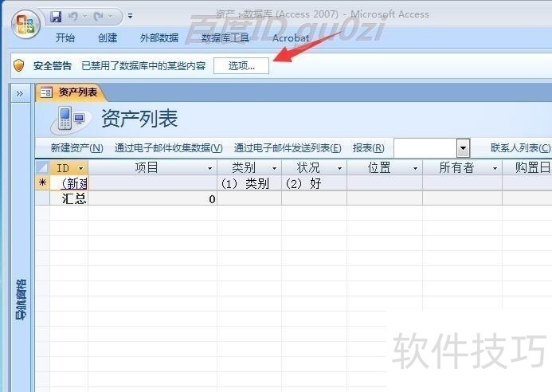Click the 选项... button in security bar
The height and width of the screenshot is (392, 552).
241,65
